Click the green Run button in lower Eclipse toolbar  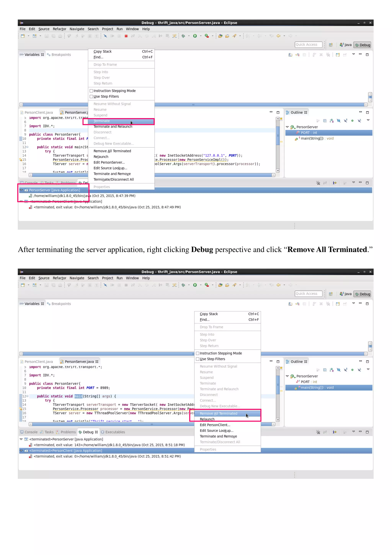(x=195, y=285)
